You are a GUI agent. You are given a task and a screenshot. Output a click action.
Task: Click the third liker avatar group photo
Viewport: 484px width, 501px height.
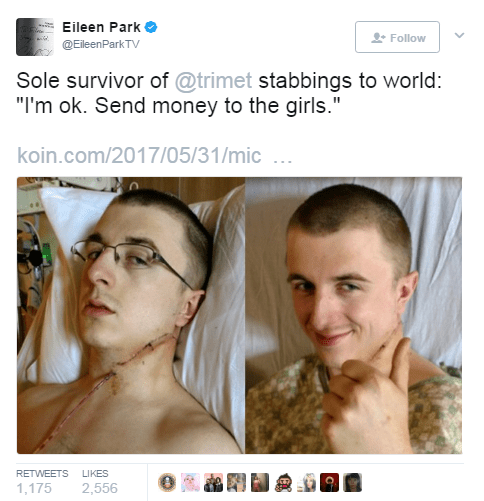[x=213, y=482]
